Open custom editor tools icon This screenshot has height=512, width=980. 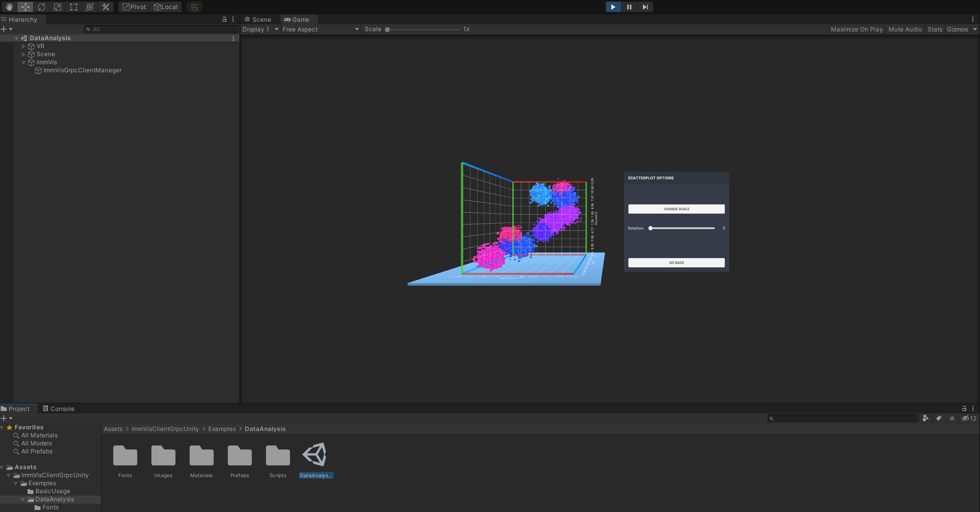pyautogui.click(x=106, y=7)
